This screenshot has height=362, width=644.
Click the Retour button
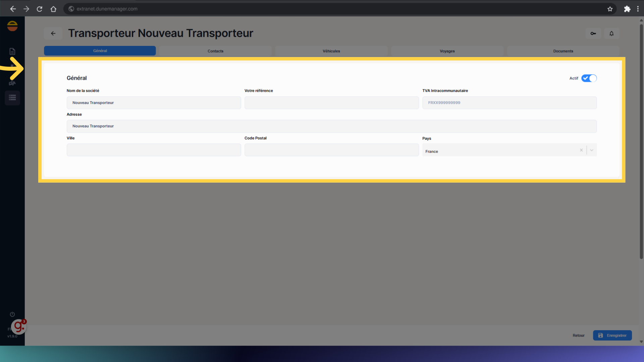click(x=578, y=335)
